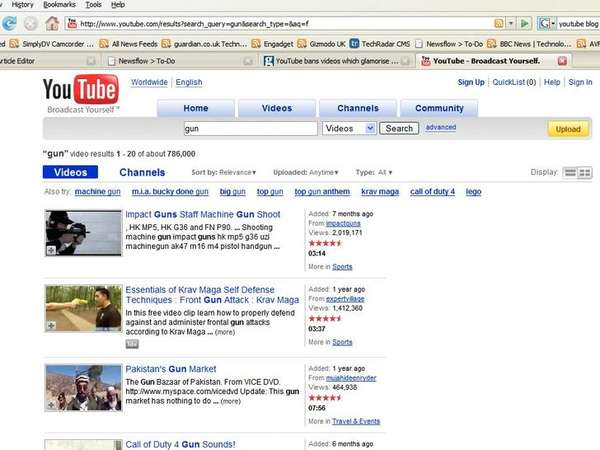
Task: Open TechRadar CMS bookmark
Action: [x=380, y=44]
